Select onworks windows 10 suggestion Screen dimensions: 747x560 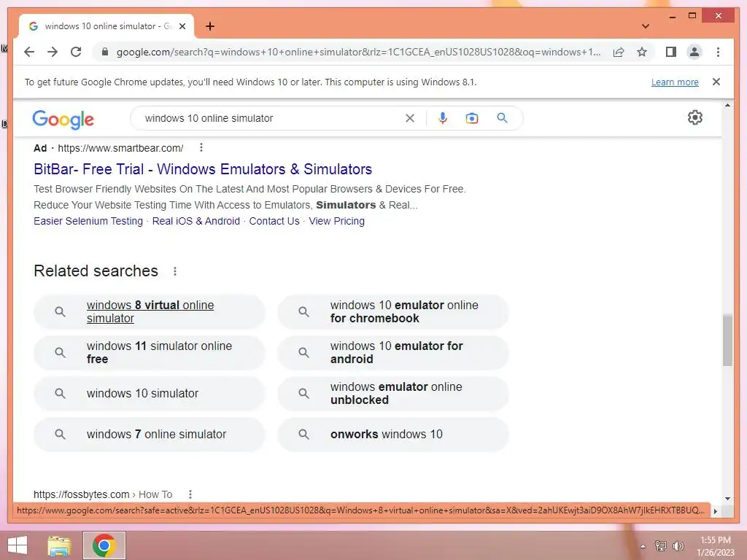(x=393, y=435)
